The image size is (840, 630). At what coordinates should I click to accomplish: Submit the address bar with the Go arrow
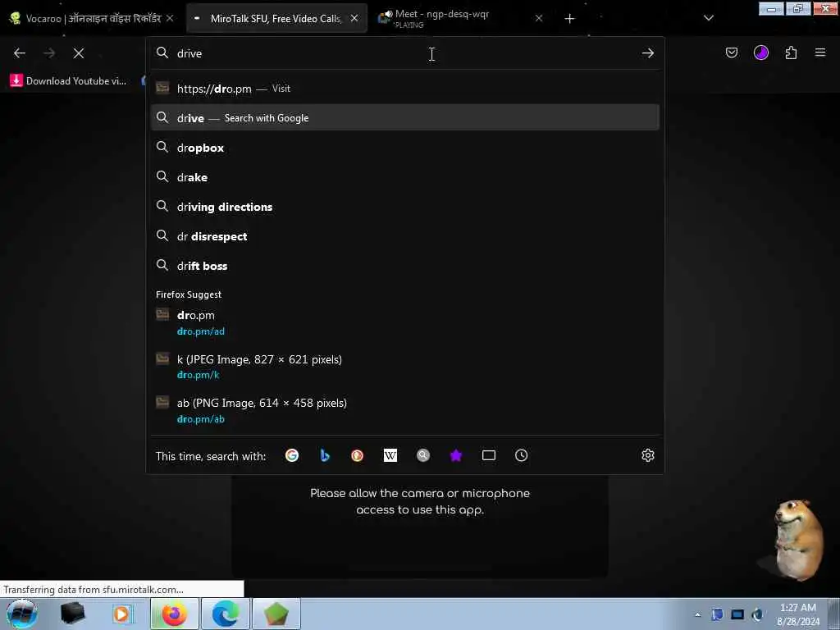(648, 53)
